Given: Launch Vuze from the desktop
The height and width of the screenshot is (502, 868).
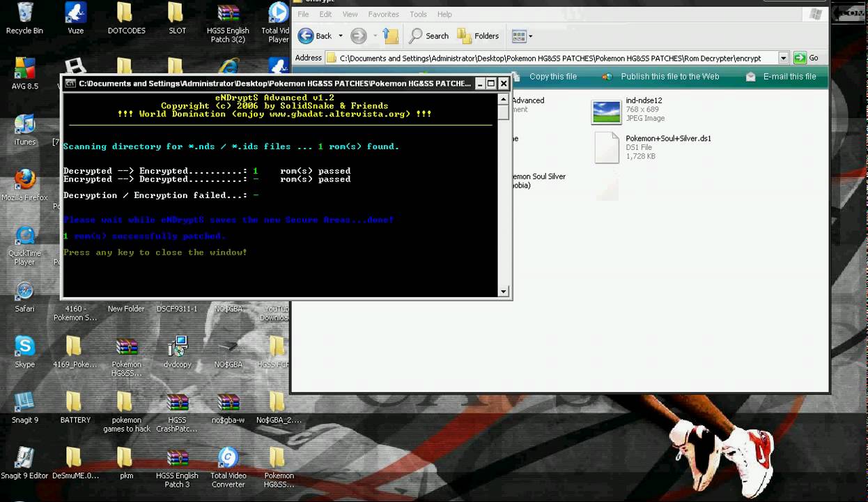Looking at the screenshot, I should pyautogui.click(x=75, y=18).
